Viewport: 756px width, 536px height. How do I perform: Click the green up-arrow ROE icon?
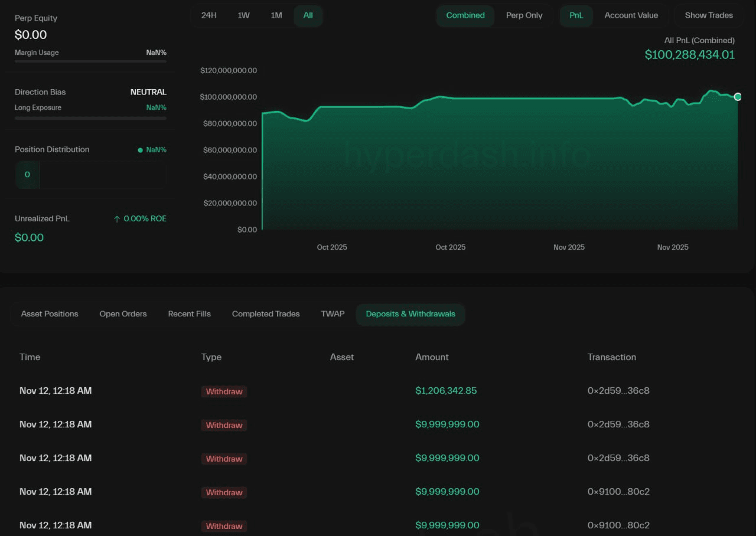pos(117,219)
